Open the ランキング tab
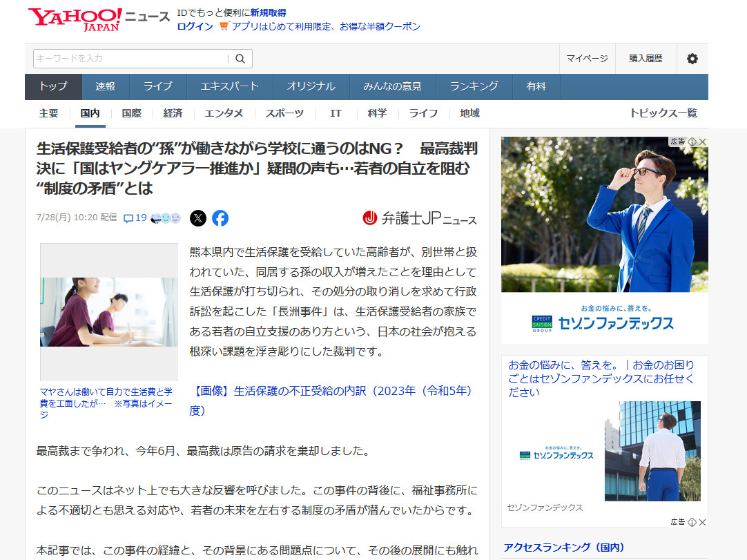747x560 pixels. [x=474, y=86]
